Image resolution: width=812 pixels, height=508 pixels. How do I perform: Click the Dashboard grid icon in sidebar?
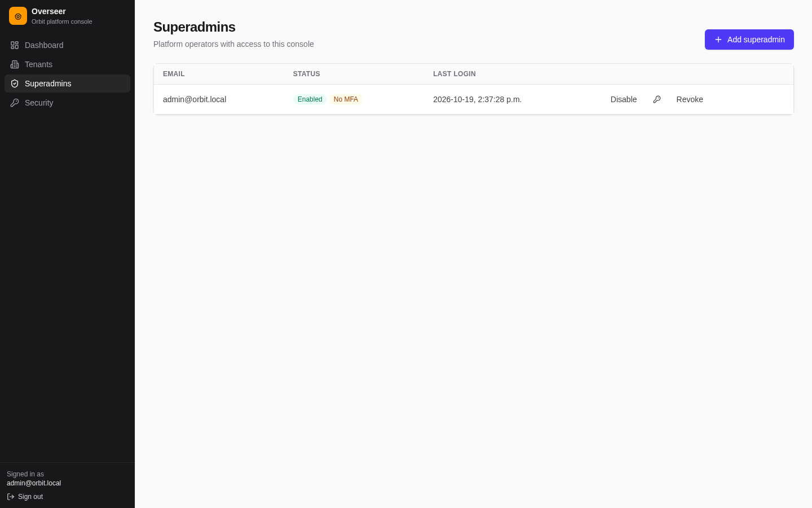(x=15, y=45)
